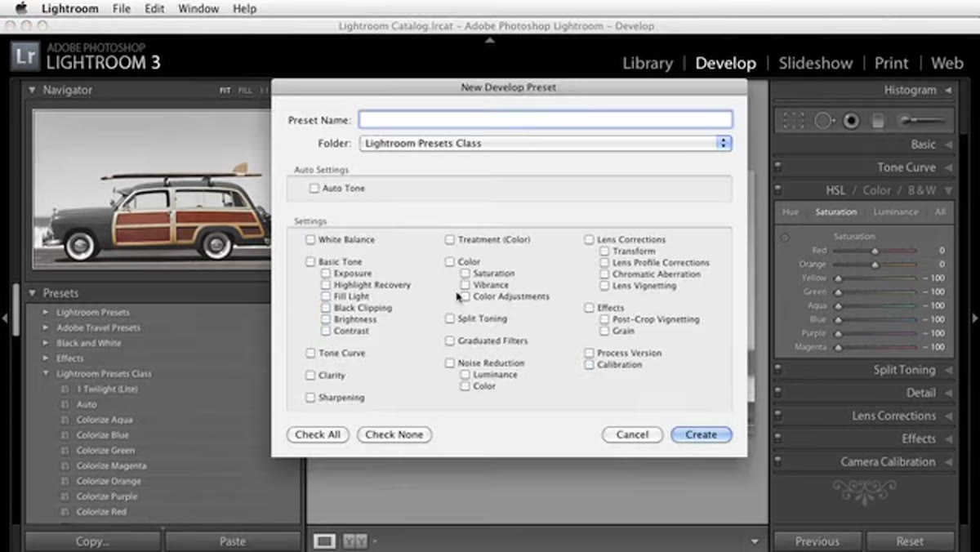The height and width of the screenshot is (552, 980).
Task: Click the Yellow saturation slider
Action: point(875,278)
